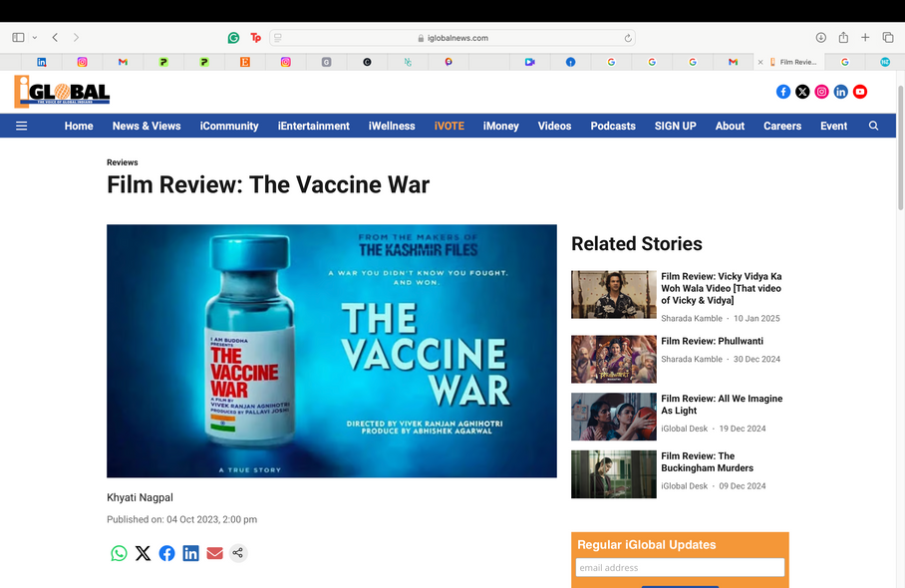Open iGlobal Instagram page icon in header
The height and width of the screenshot is (588, 905).
821,92
